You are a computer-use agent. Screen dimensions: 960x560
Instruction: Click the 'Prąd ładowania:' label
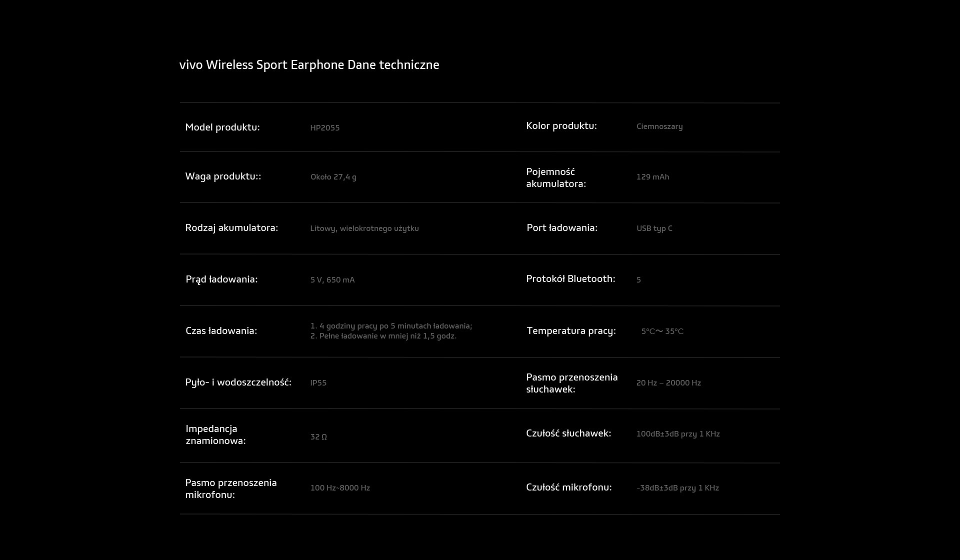pyautogui.click(x=221, y=279)
